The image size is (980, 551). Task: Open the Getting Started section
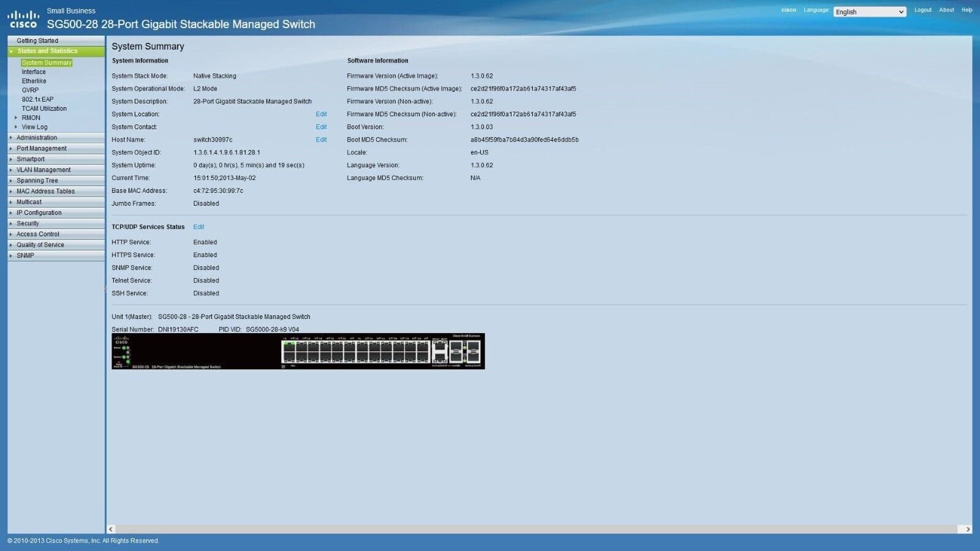[x=37, y=40]
